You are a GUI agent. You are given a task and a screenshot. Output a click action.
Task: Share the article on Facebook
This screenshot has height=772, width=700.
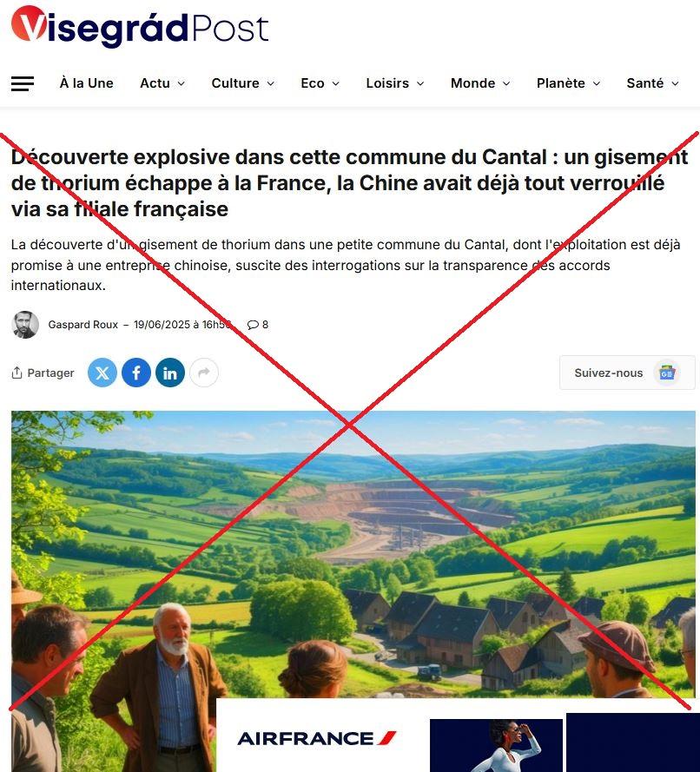click(136, 373)
